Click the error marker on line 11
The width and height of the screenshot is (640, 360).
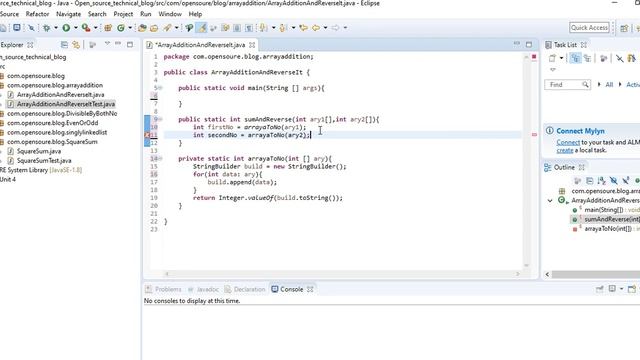point(147,135)
